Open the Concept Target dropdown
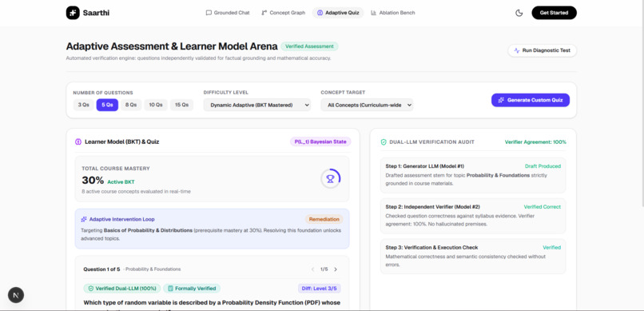The height and width of the screenshot is (311, 644). point(367,105)
